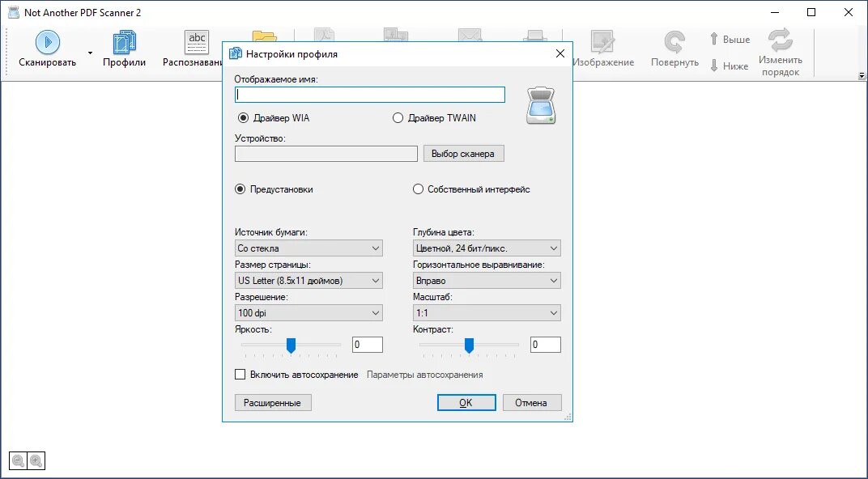The height and width of the screenshot is (479, 868).
Task: Select the Драйвер TWAIN radio button
Action: (398, 118)
